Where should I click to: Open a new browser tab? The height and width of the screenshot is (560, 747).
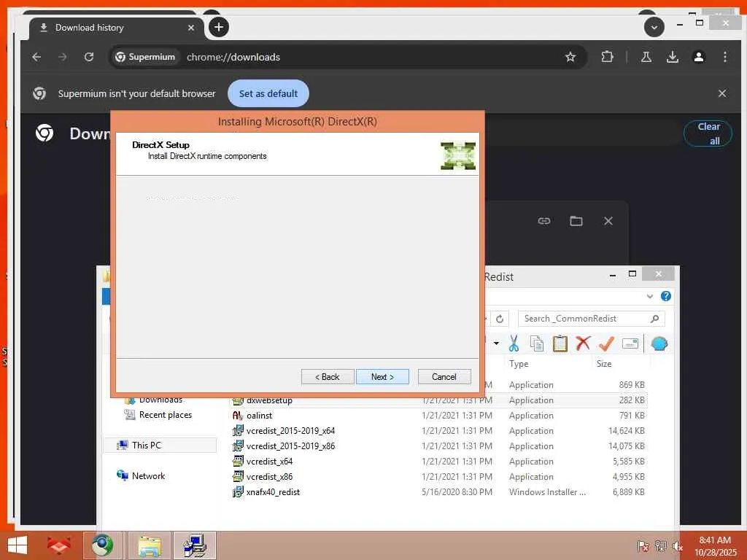(219, 27)
